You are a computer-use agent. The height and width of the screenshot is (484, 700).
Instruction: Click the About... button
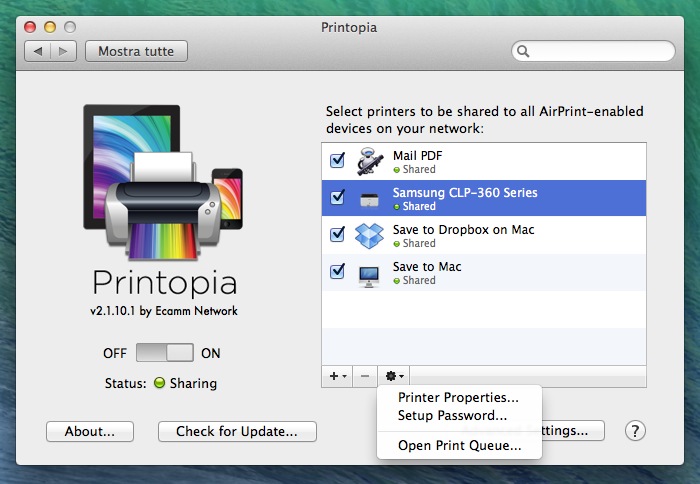[90, 431]
